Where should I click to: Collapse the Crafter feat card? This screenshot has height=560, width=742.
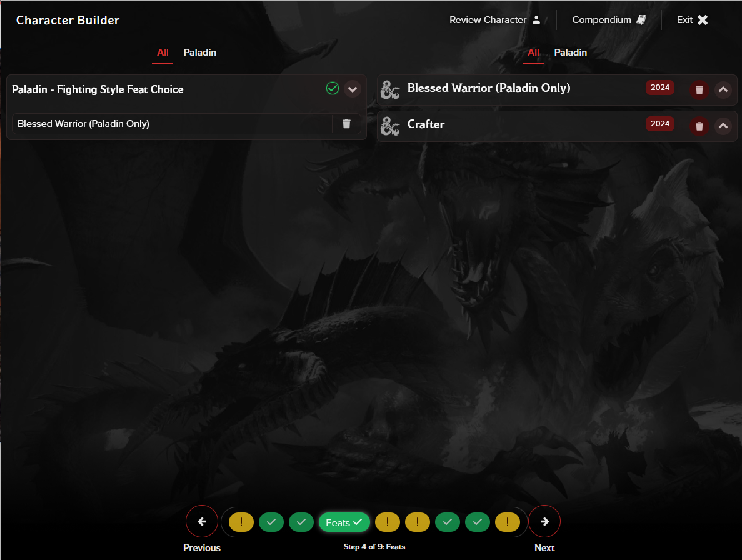[x=723, y=126]
